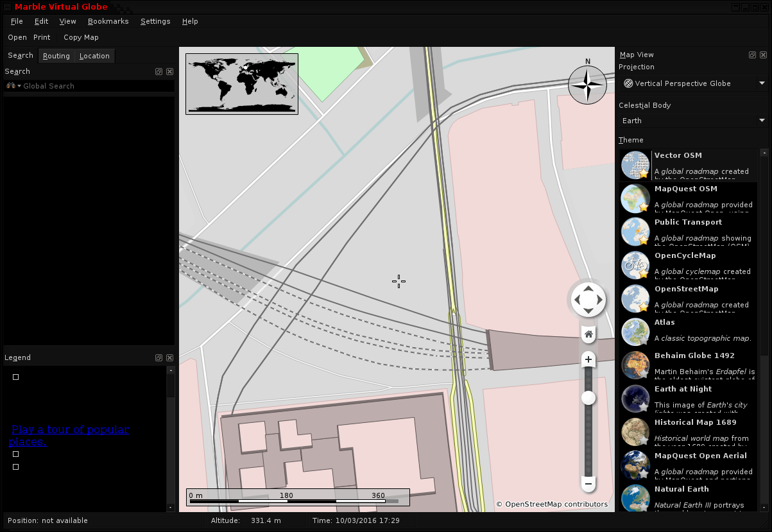Open the Edit menu
This screenshot has height=532, width=772.
pos(41,21)
